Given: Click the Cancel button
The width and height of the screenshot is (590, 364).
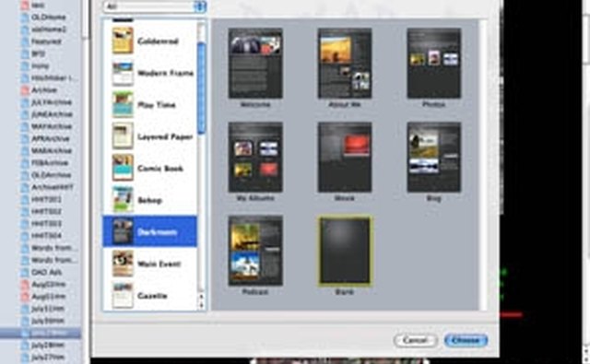Looking at the screenshot, I should [x=416, y=340].
